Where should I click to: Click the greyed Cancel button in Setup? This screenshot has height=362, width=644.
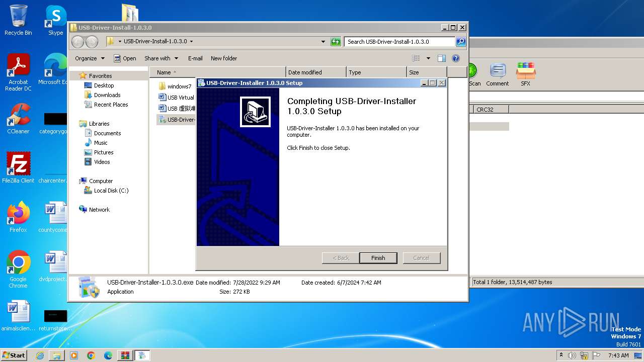[x=421, y=258]
